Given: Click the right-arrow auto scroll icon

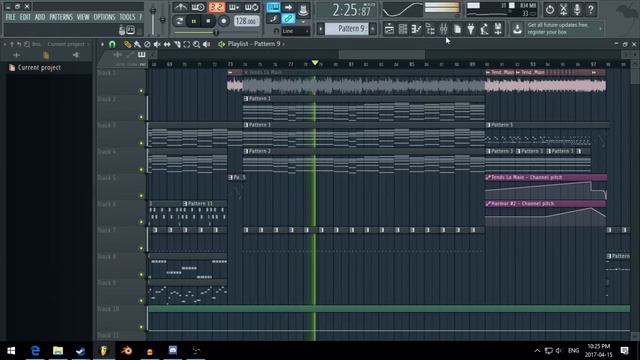Looking at the screenshot, I should (288, 7).
